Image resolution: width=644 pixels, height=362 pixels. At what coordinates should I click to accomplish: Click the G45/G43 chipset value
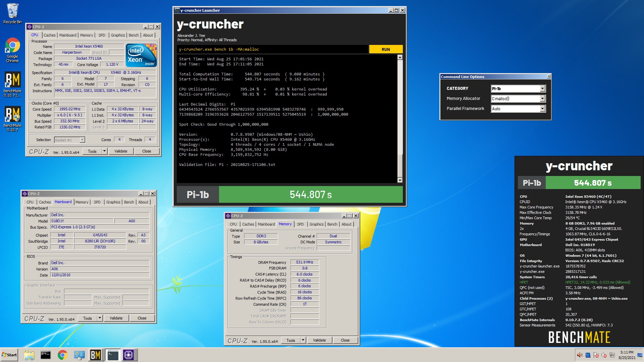(100, 235)
